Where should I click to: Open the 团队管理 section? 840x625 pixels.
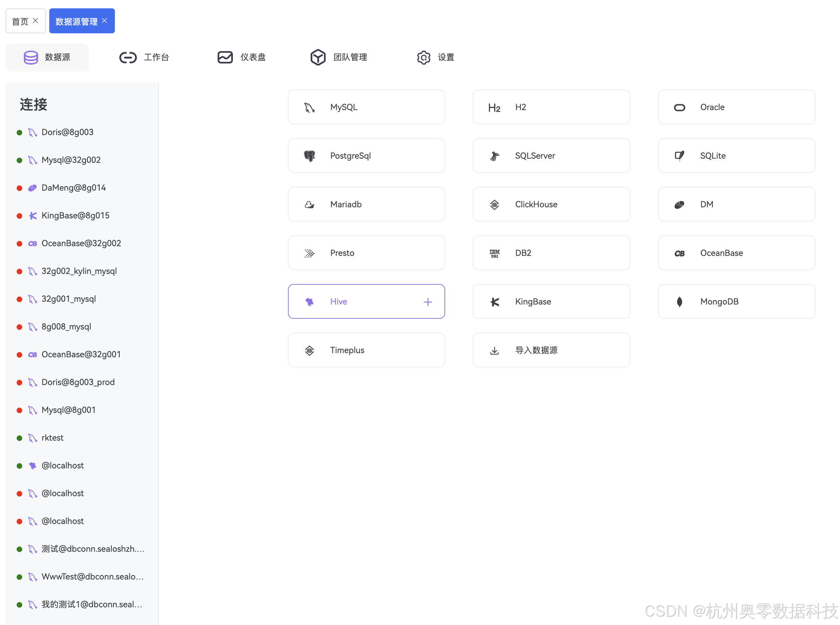(339, 58)
